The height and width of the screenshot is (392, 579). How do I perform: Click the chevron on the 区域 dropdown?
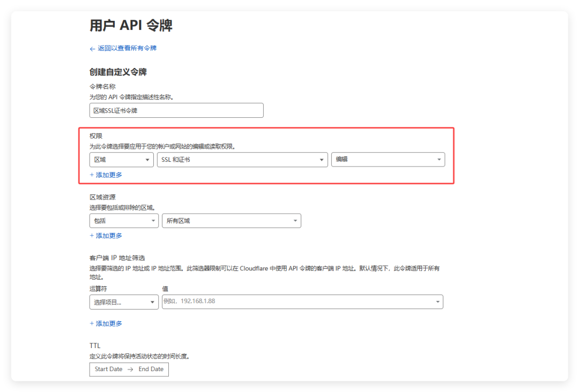[149, 159]
